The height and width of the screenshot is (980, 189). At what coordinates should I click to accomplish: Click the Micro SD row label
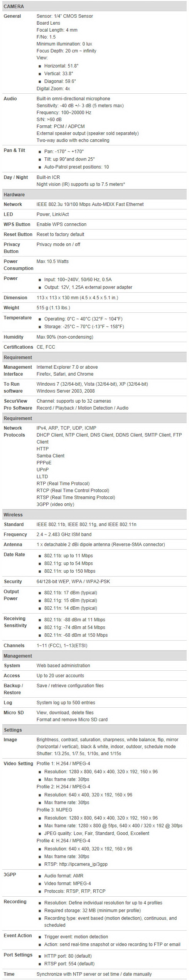click(x=13, y=713)
